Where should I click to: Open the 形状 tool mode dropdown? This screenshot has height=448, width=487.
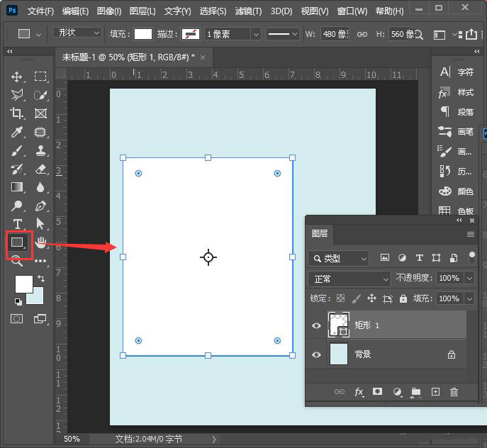[x=77, y=33]
